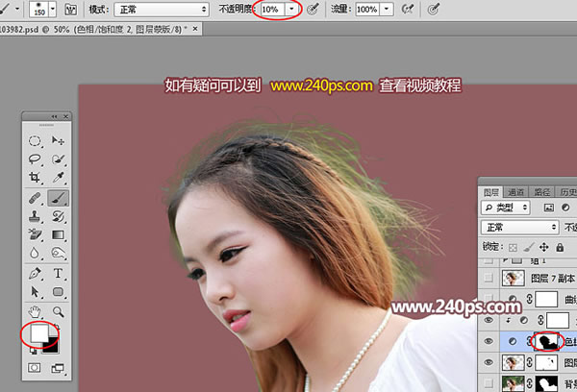Select the Hand tool
577x392 pixels.
35,312
